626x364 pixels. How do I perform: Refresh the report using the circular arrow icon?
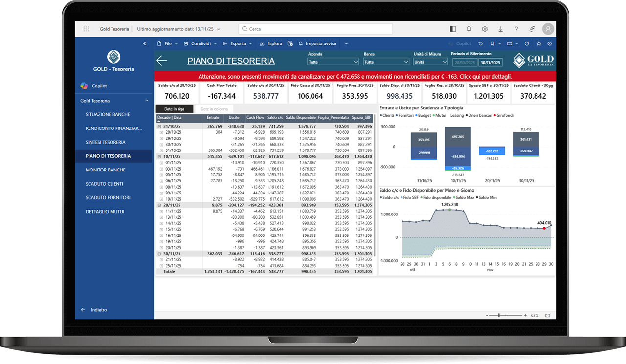(x=527, y=43)
